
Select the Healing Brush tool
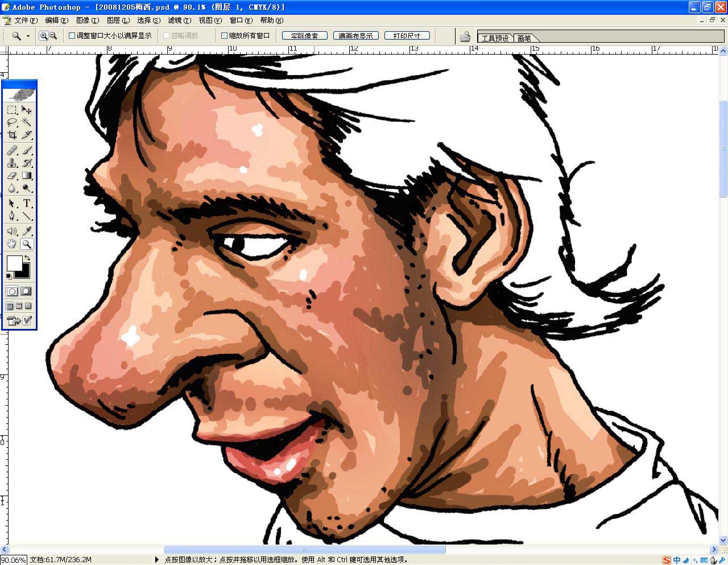pyautogui.click(x=12, y=150)
